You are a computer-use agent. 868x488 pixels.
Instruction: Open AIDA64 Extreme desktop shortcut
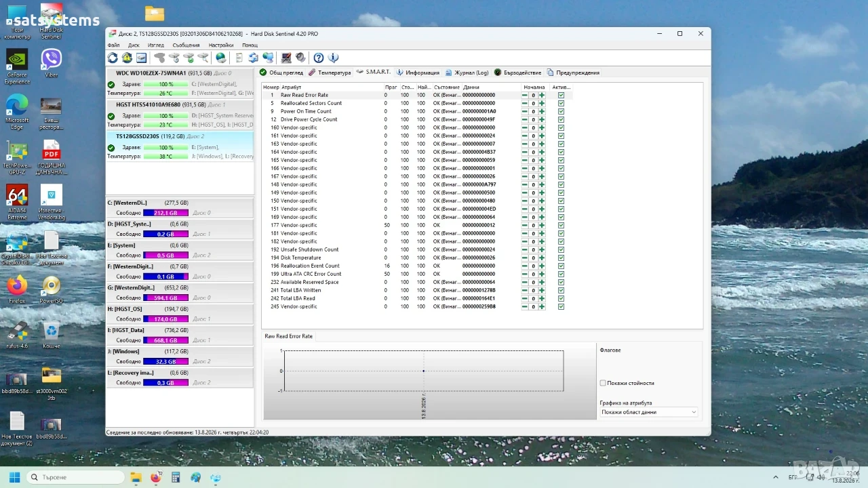click(17, 202)
